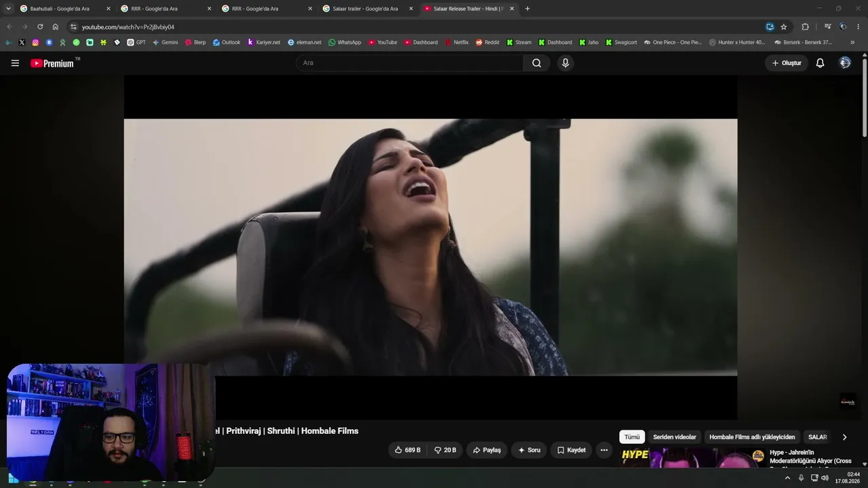Like the video (689 B)
This screenshot has width=868, height=488.
[x=408, y=450]
